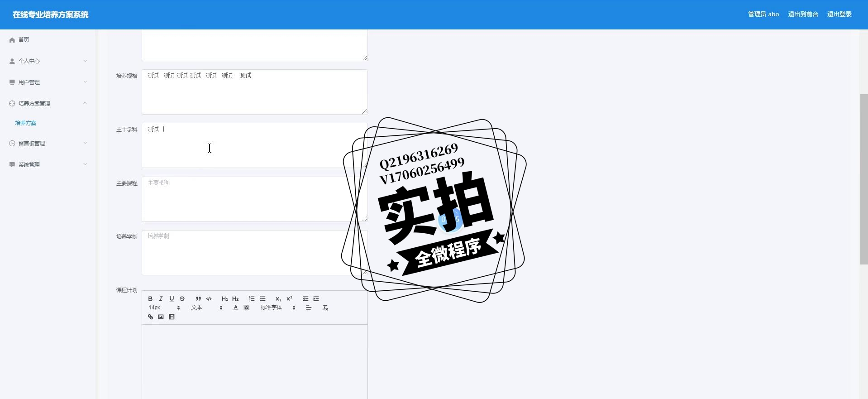868x399 pixels.
Task: Decrease indent in the editor
Action: [x=305, y=299]
